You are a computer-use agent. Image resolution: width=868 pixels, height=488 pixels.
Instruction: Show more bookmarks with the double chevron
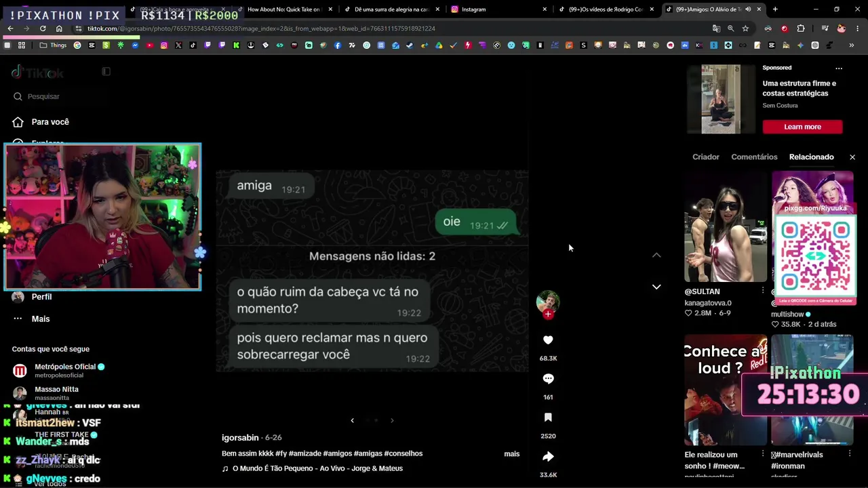pyautogui.click(x=852, y=45)
